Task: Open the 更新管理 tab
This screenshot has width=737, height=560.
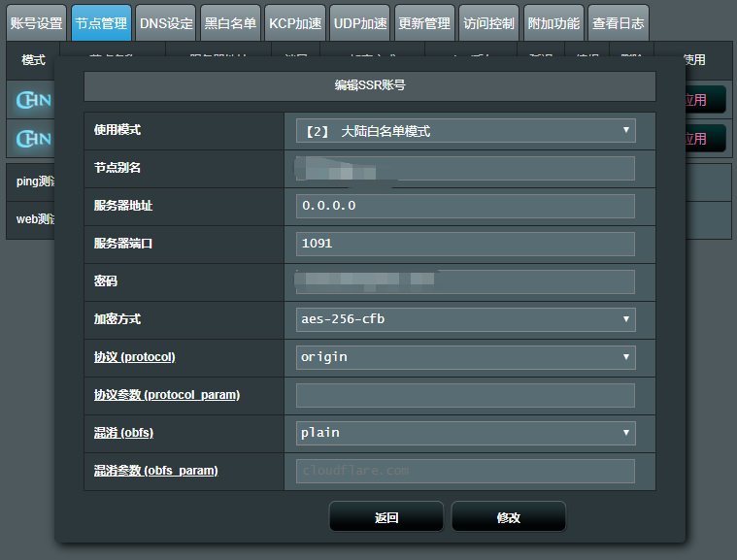Action: pos(424,23)
